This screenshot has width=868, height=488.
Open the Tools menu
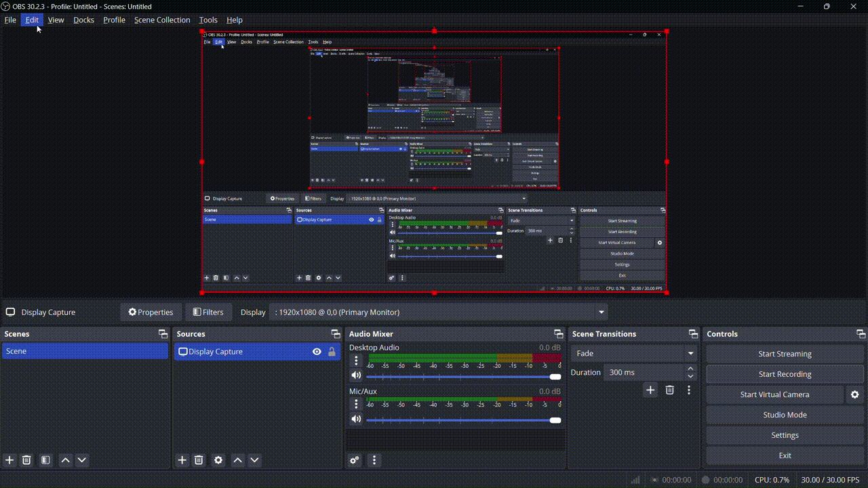208,20
